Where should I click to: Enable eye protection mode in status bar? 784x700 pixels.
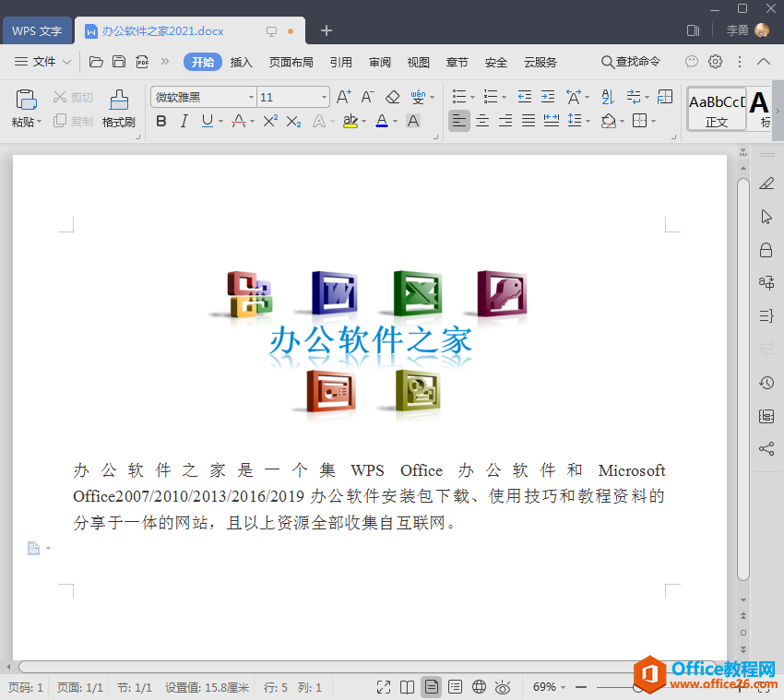click(503, 687)
